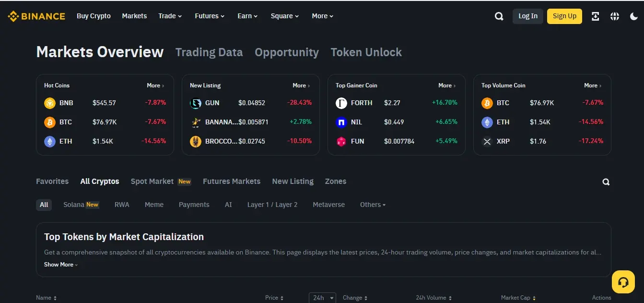Image resolution: width=644 pixels, height=303 pixels.
Task: Click the FORTH icon in Top Gainer Coin
Action: (341, 103)
